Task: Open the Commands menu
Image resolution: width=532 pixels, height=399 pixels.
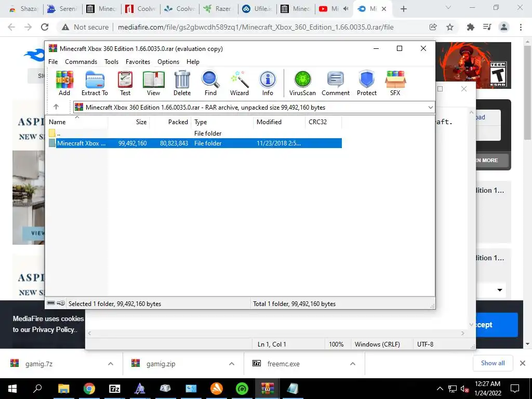Action: [x=81, y=62]
